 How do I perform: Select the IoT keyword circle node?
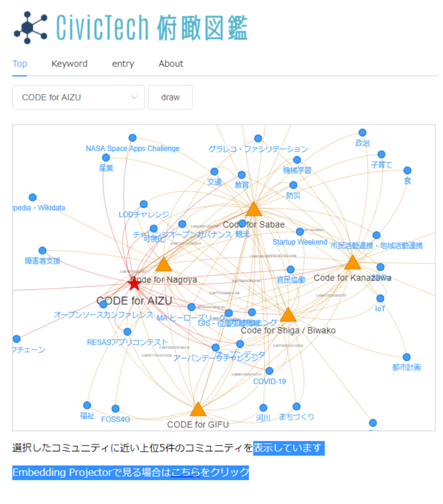pos(380,299)
